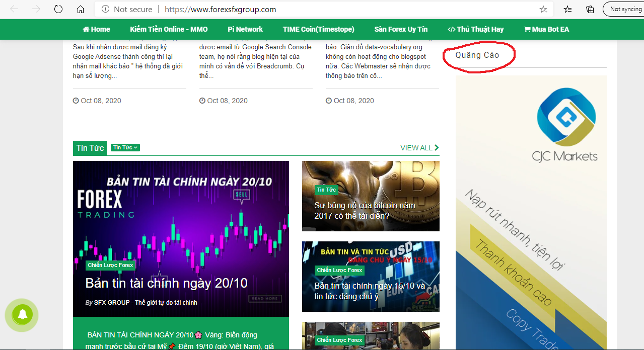Open Thủ Thuật Hay menu item
The height and width of the screenshot is (350, 644).
pos(475,29)
